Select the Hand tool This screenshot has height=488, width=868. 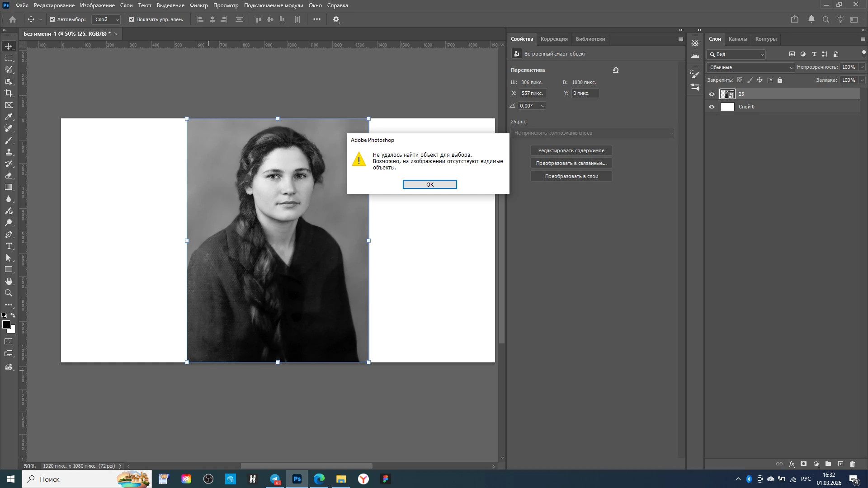point(9,282)
